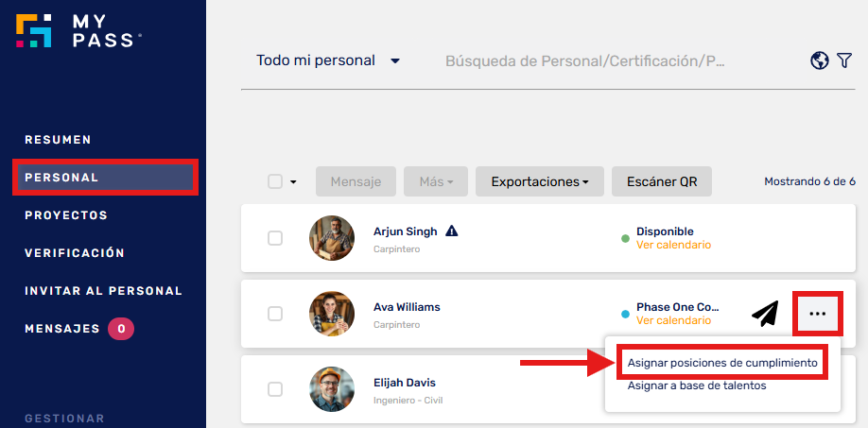Expand the select-all checkbox arrow
The image size is (868, 428).
[x=293, y=181]
